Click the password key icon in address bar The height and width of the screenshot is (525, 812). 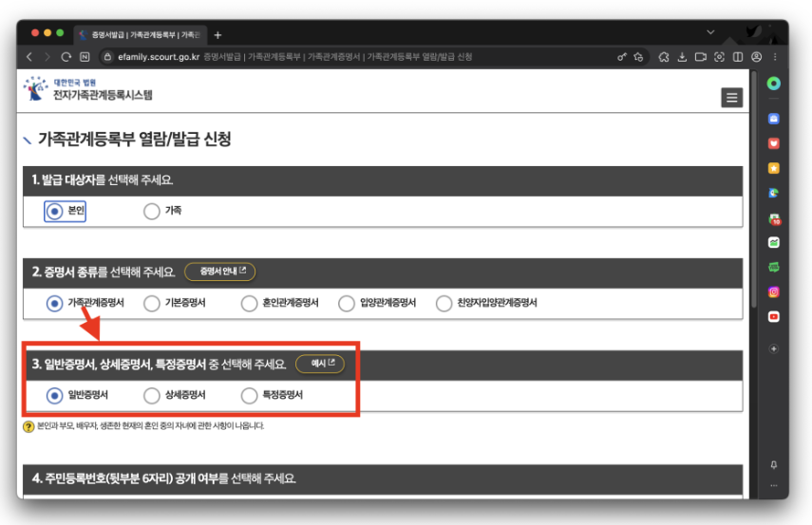tap(622, 57)
